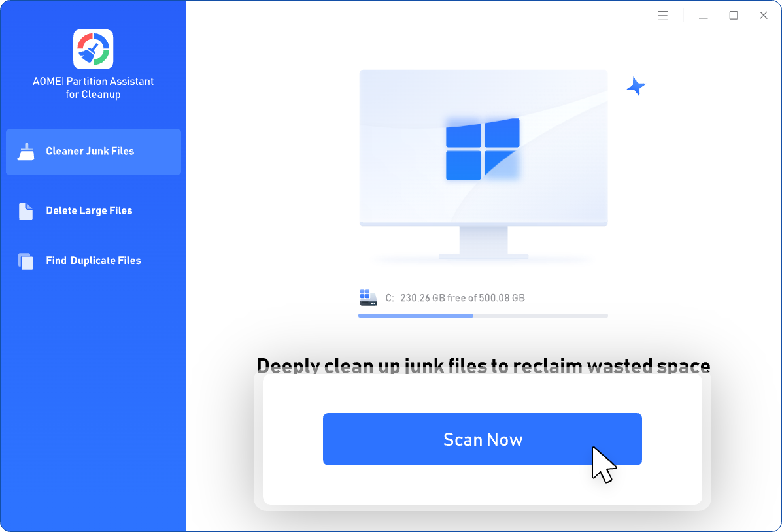The image size is (782, 532).
Task: Click the copy icon beside Find Duplicate Files
Action: pos(26,261)
